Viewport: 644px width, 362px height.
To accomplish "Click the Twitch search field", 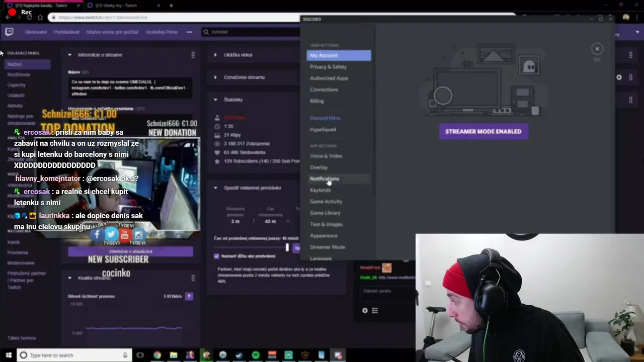I will [x=252, y=32].
